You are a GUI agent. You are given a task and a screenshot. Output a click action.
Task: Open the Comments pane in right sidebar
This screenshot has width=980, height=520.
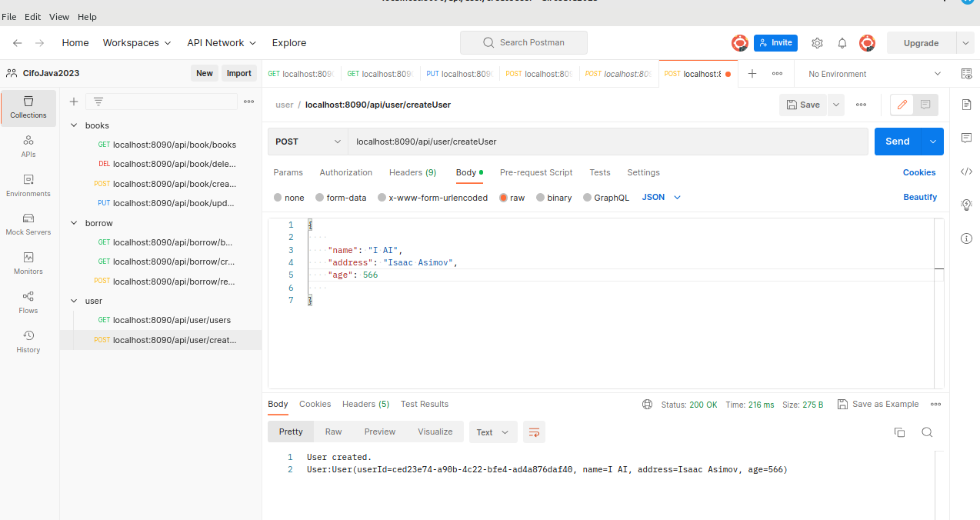click(x=967, y=138)
